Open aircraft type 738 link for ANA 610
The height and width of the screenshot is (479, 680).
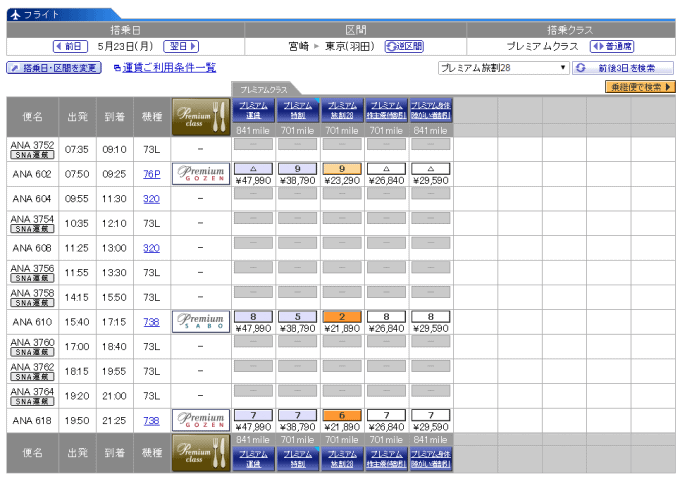152,322
